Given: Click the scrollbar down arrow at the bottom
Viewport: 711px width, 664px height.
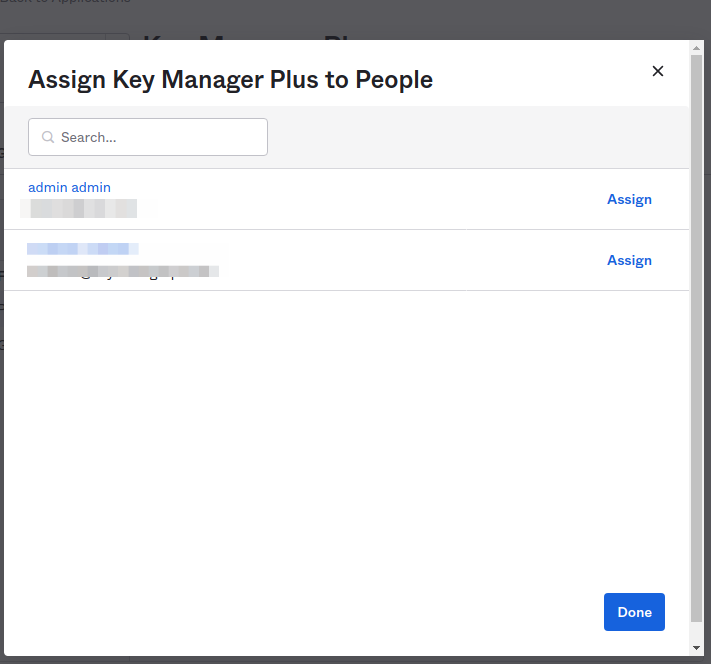Looking at the screenshot, I should point(696,648).
